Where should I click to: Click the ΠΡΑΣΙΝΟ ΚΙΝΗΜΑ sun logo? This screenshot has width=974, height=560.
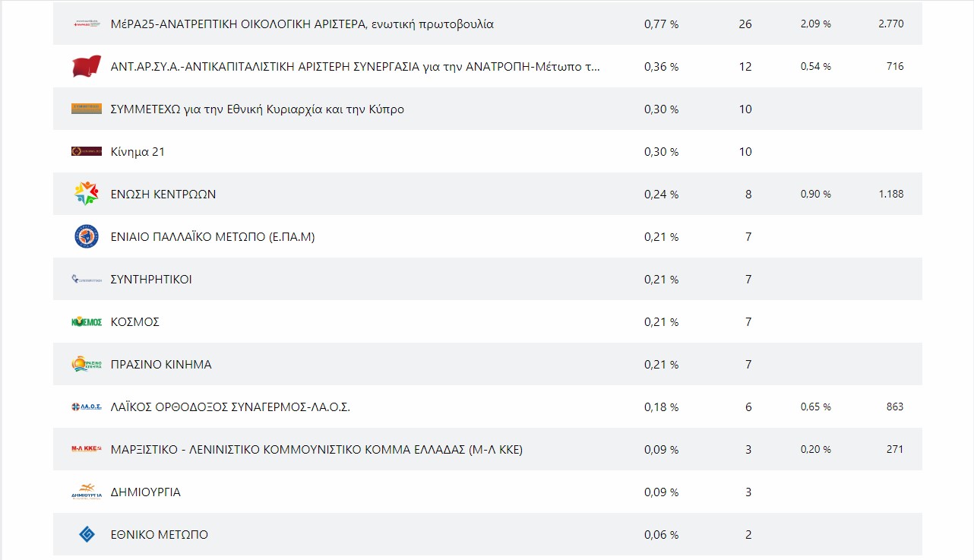click(87, 365)
